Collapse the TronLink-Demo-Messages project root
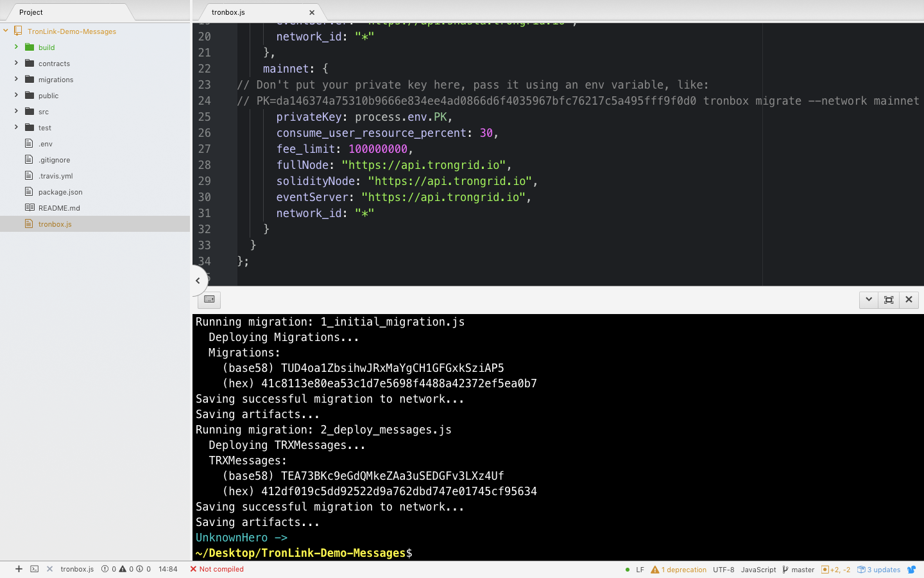Screen dimensions: 924x578 [6, 31]
